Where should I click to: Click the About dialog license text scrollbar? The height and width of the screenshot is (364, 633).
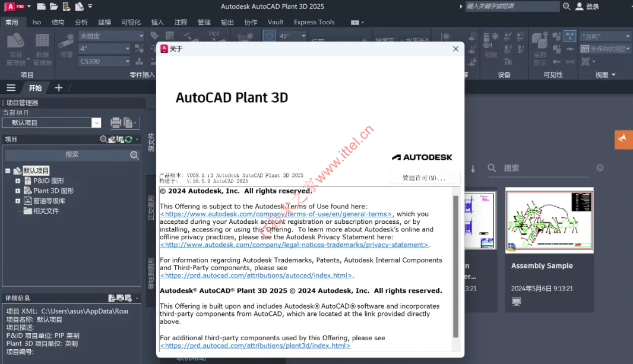point(456,267)
